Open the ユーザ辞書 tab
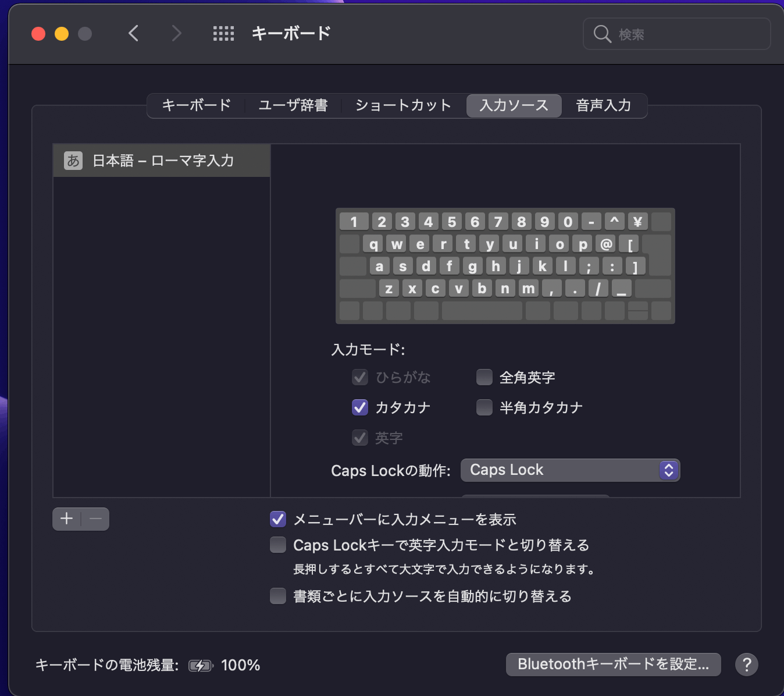The height and width of the screenshot is (696, 784). [x=293, y=105]
